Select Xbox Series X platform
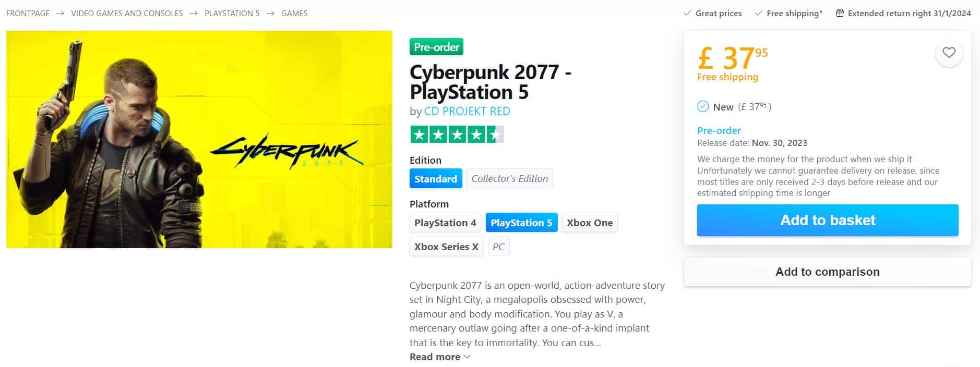This screenshot has width=980, height=367. pos(446,247)
